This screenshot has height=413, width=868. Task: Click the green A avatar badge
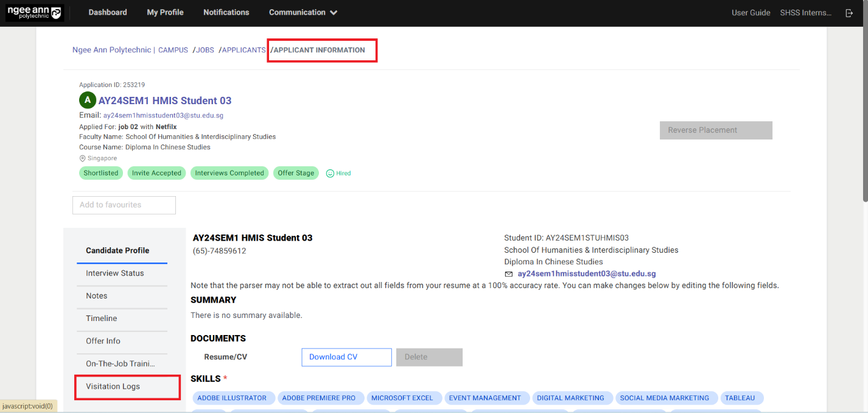(x=87, y=100)
